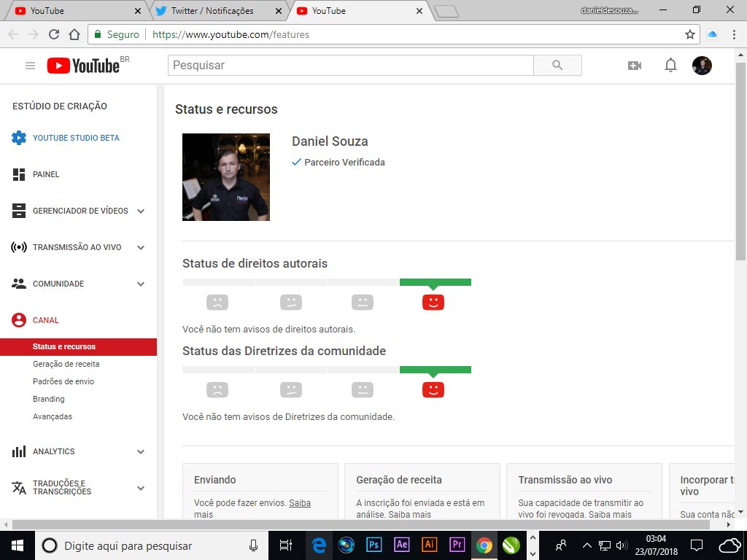The height and width of the screenshot is (560, 747).
Task: Click Daniel Souza profile picture
Action: 226,177
